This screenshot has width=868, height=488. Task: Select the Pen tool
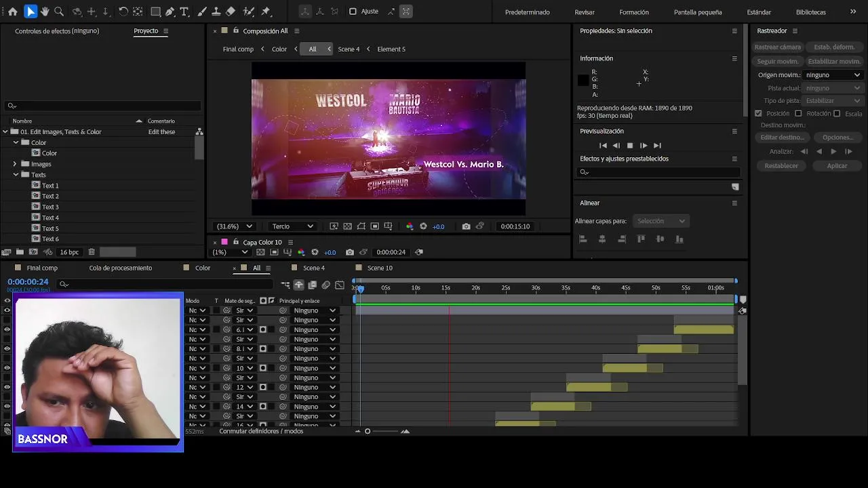pyautogui.click(x=170, y=12)
